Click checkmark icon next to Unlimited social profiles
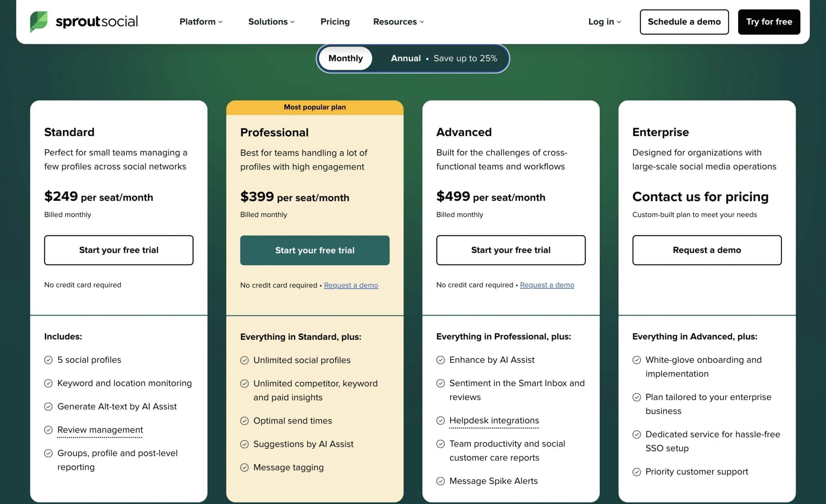The image size is (826, 504). pos(244,360)
